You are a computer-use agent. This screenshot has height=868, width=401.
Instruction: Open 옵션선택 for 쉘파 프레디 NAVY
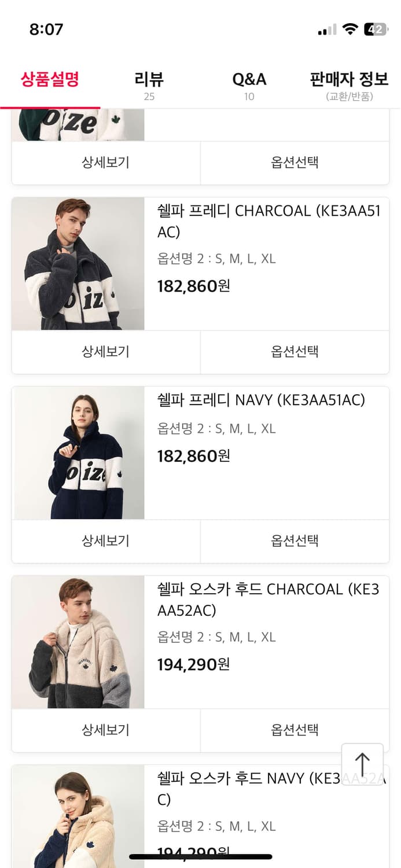pyautogui.click(x=295, y=541)
